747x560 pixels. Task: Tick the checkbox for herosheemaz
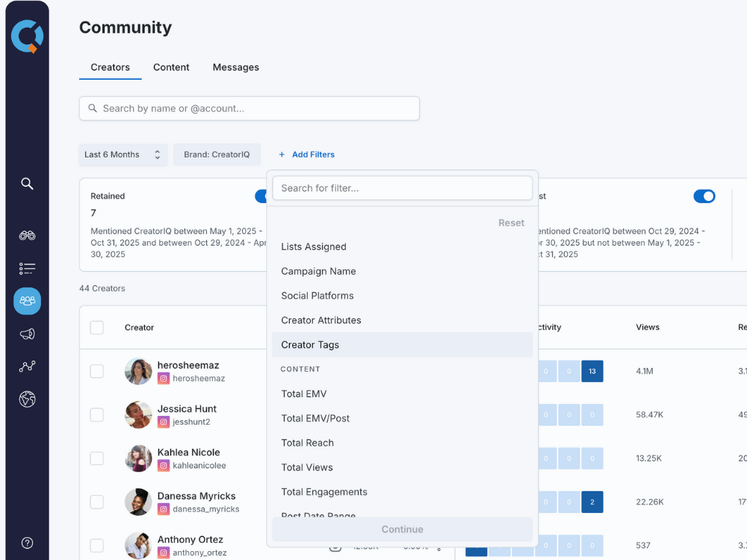[97, 371]
